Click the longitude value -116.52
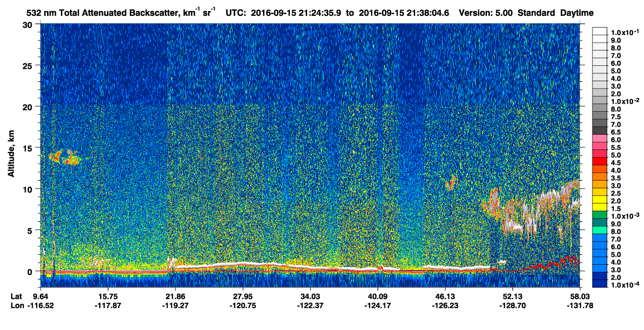Viewport: 644px width, 330px height. coord(42,305)
